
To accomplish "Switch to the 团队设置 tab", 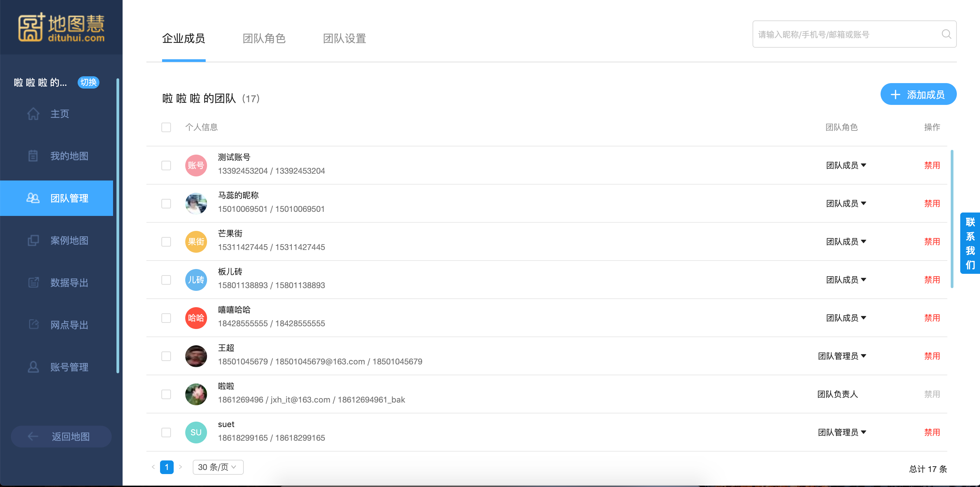I will pos(344,38).
